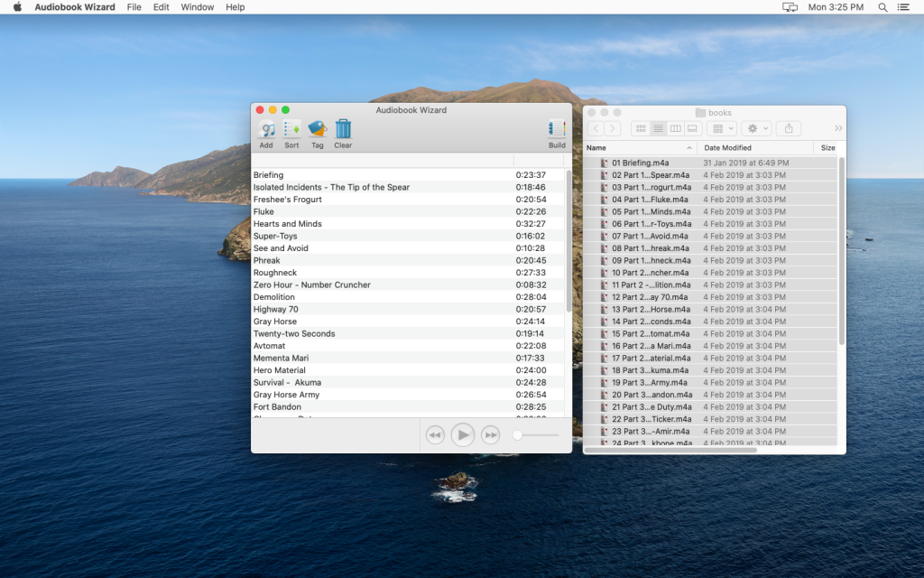Click the rewind playback button
The image size is (924, 578).
click(x=435, y=435)
